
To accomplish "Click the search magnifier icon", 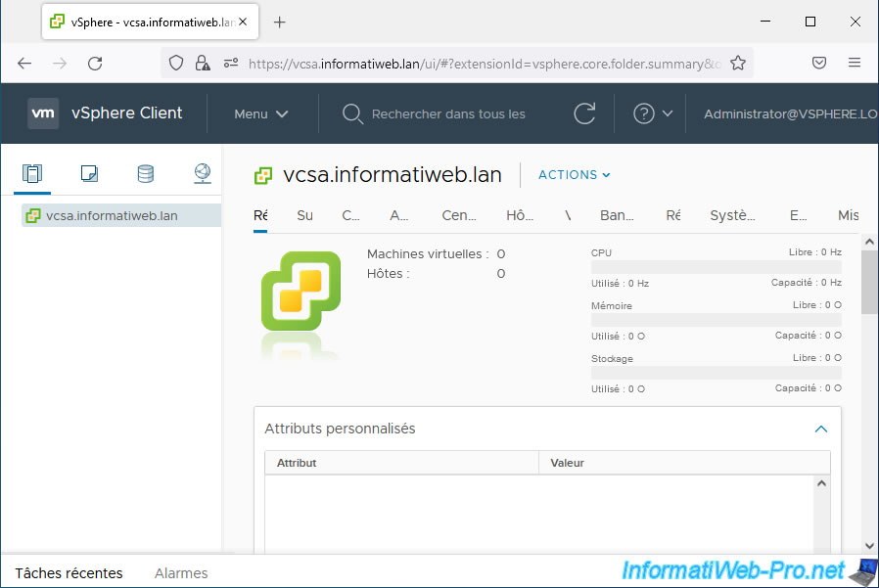I will pos(352,113).
